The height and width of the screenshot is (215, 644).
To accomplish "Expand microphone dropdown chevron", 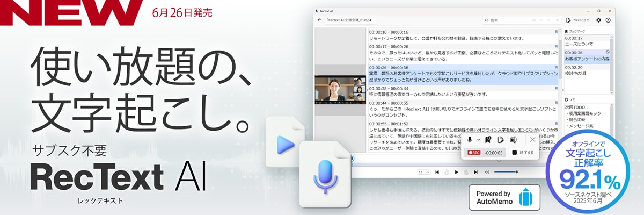I will [x=479, y=139].
